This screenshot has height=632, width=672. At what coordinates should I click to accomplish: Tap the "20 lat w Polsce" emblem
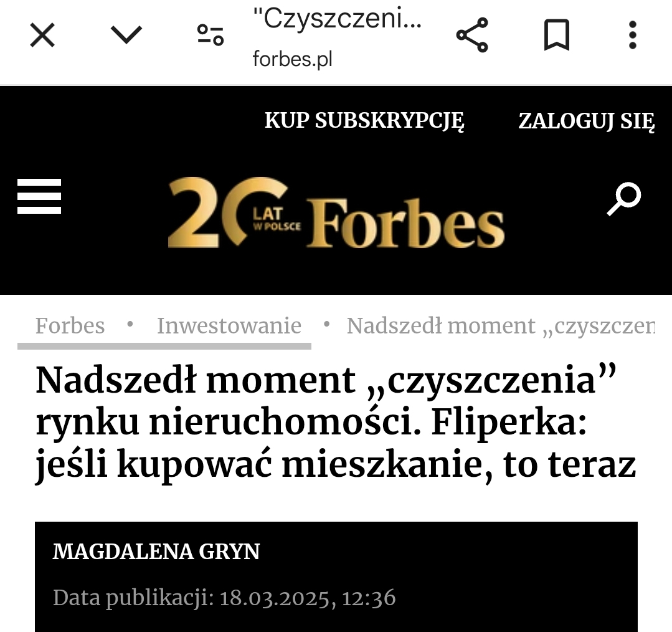coord(230,212)
